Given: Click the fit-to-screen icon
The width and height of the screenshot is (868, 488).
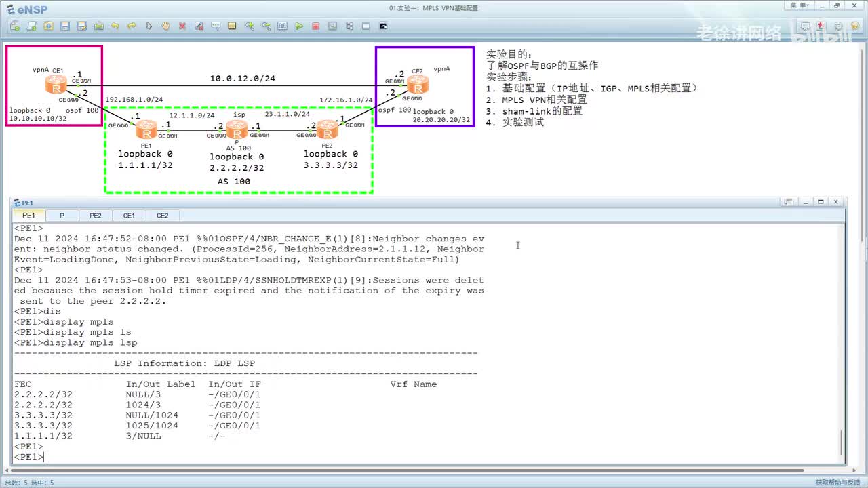Looking at the screenshot, I should (282, 26).
